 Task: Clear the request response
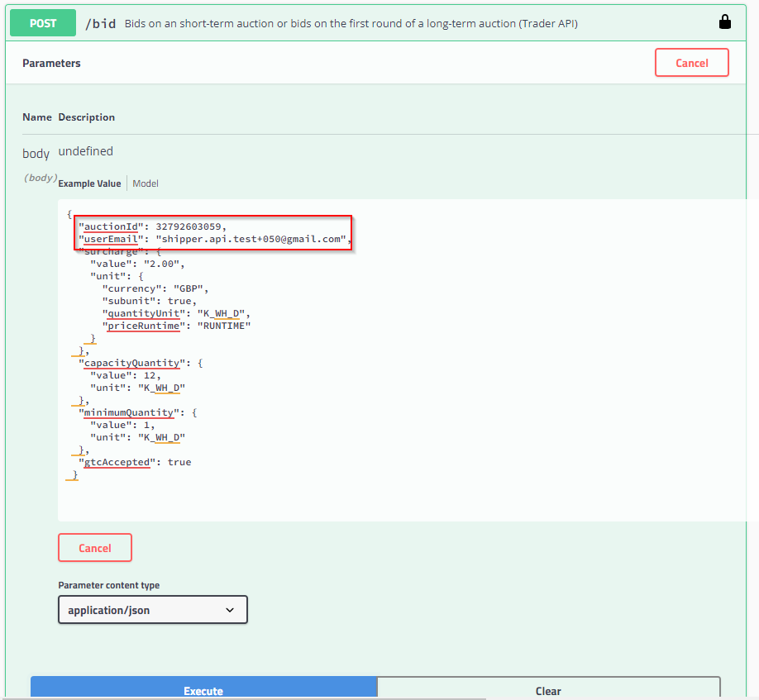pos(547,690)
